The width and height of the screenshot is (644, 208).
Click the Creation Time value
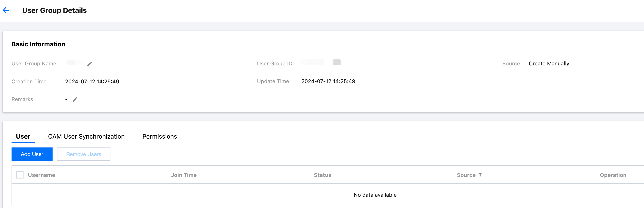92,82
